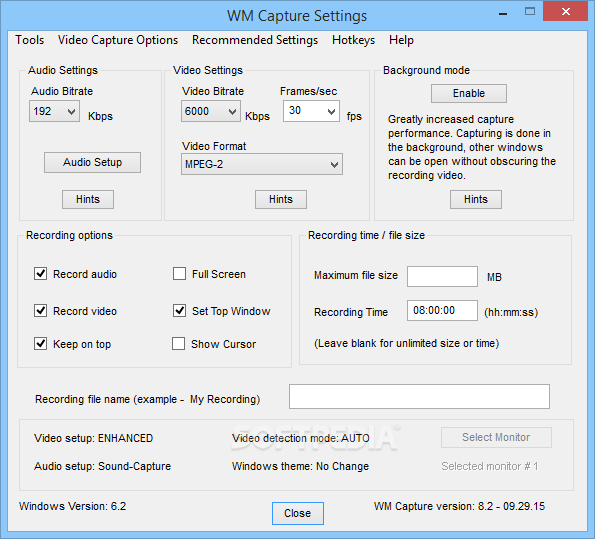This screenshot has width=595, height=539.
Task: Toggle the Keep on top checkbox
Action: (x=41, y=344)
